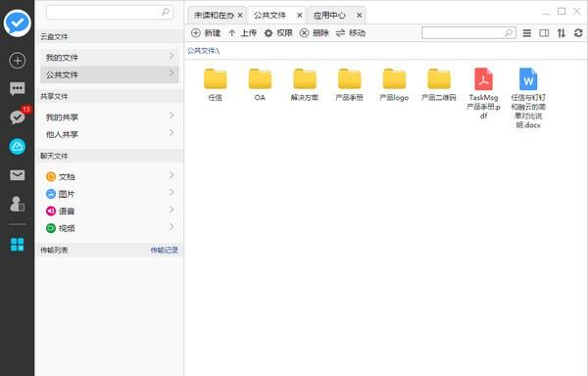The width and height of the screenshot is (588, 376).
Task: Select 他人共享 in shared files
Action: click(110, 134)
